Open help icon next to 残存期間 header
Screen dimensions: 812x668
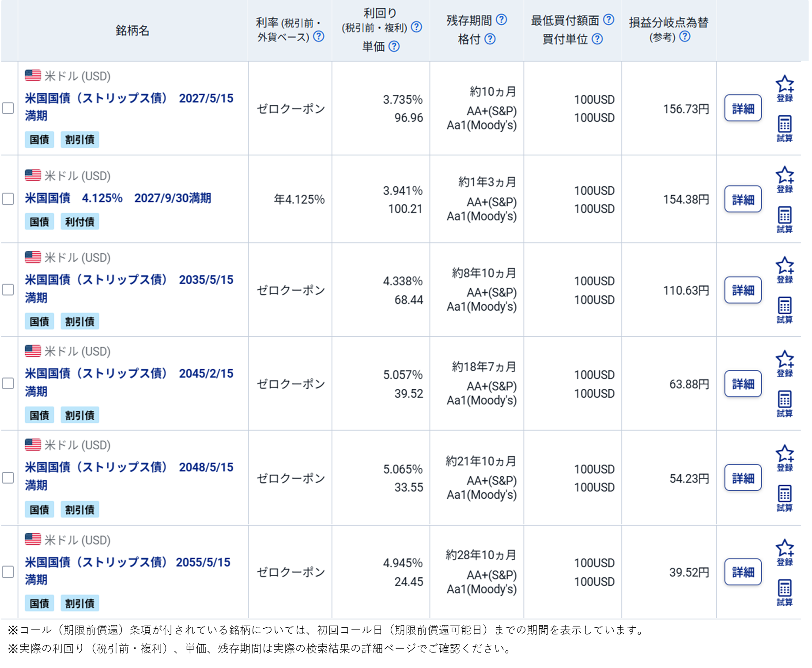point(501,20)
